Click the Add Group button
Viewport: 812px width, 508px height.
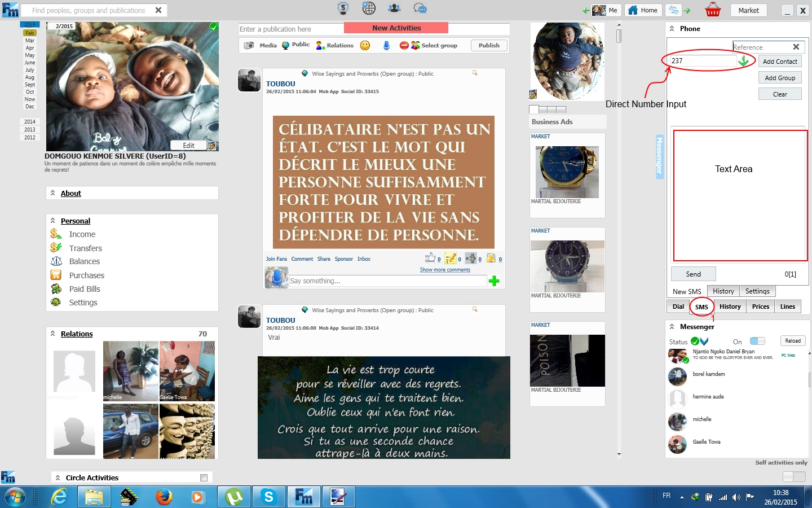780,78
